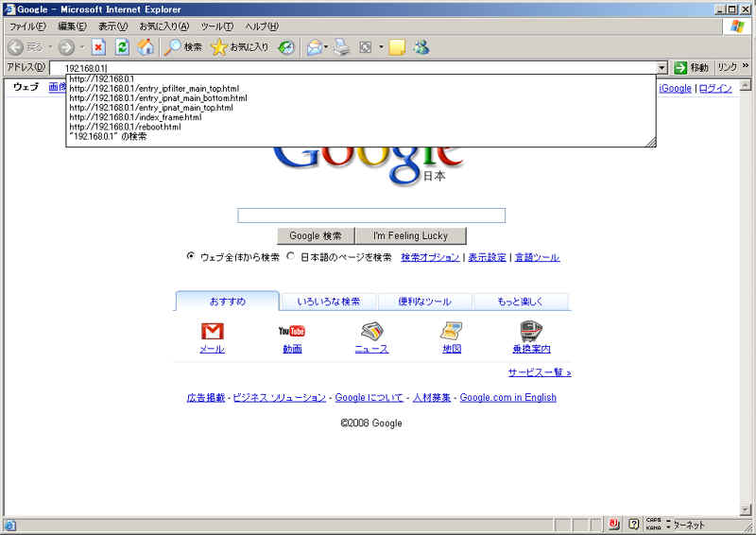Open the Forward button history dropdown arrow
Viewport: 756px width, 535px height.
[x=82, y=47]
